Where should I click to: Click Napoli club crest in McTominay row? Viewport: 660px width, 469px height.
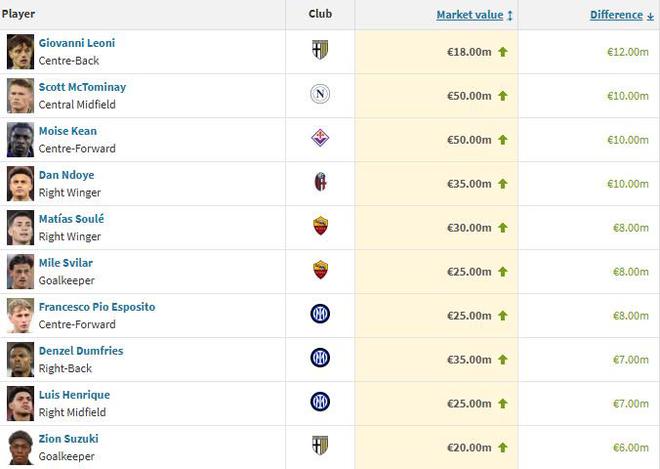click(x=320, y=95)
